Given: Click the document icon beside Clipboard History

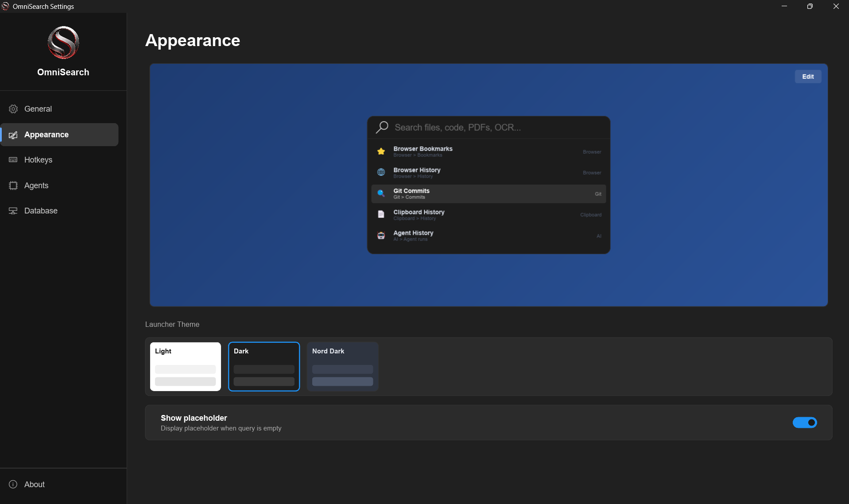Looking at the screenshot, I should (x=381, y=214).
